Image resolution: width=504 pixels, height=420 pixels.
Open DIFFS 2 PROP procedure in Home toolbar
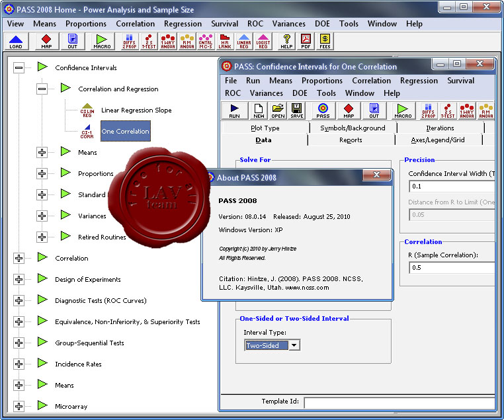tap(129, 42)
